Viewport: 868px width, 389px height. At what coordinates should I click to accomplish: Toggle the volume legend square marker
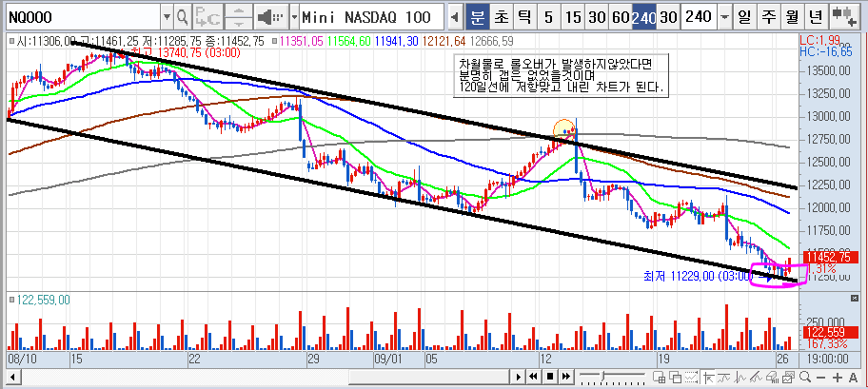point(11,300)
